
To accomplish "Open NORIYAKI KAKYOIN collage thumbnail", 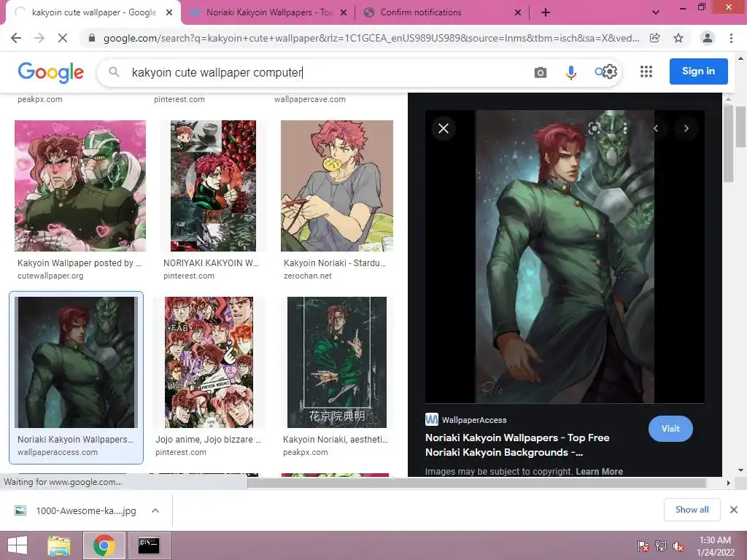I will click(x=213, y=186).
